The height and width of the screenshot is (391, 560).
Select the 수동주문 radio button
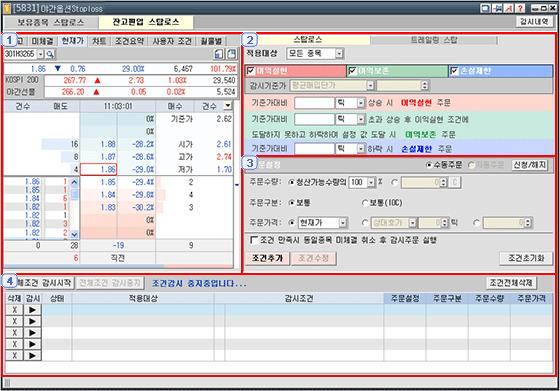coord(429,165)
